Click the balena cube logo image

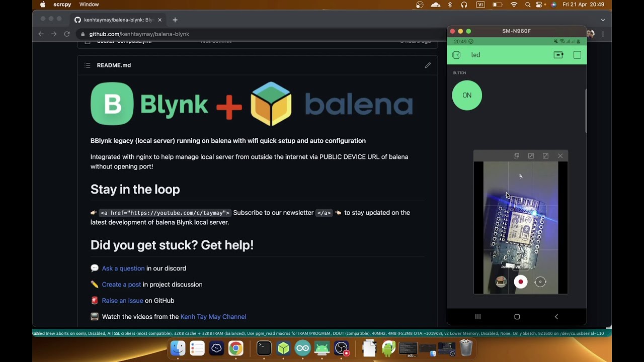(271, 104)
